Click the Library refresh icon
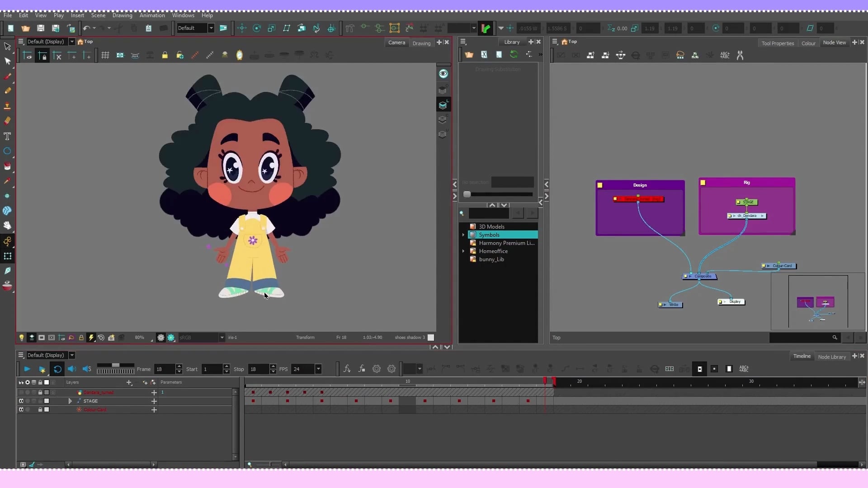 (x=514, y=54)
